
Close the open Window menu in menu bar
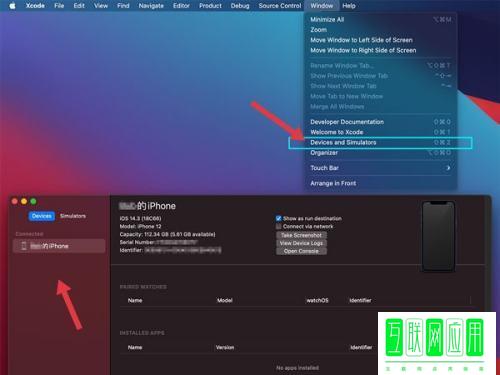point(322,6)
